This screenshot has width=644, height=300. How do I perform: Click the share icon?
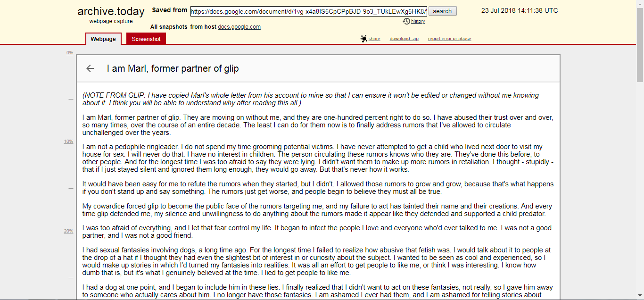(363, 39)
